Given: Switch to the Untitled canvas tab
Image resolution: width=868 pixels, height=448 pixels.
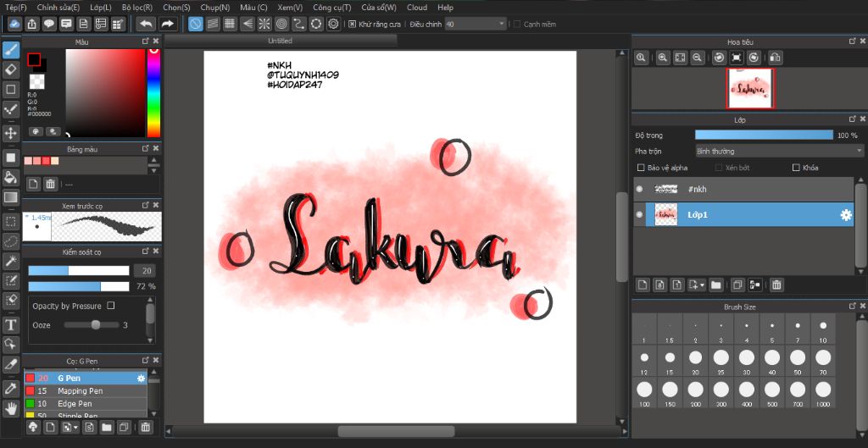Looking at the screenshot, I should 280,41.
